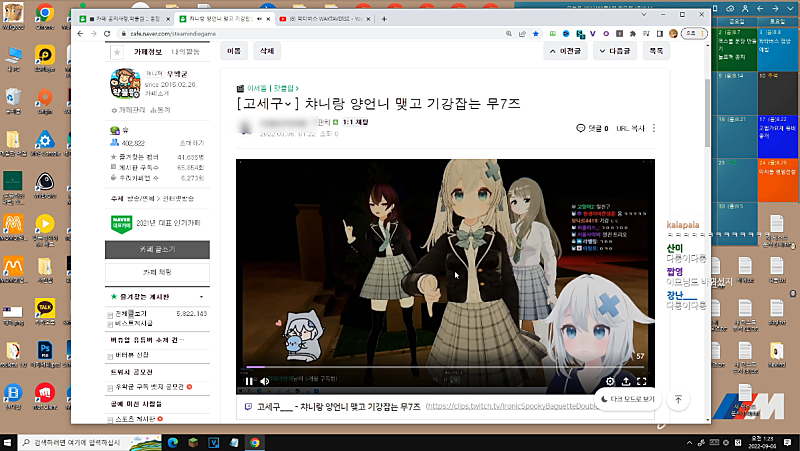Image resolution: width=800 pixels, height=451 pixels.
Task: Open the 통계 statistics link
Action: 160,110
